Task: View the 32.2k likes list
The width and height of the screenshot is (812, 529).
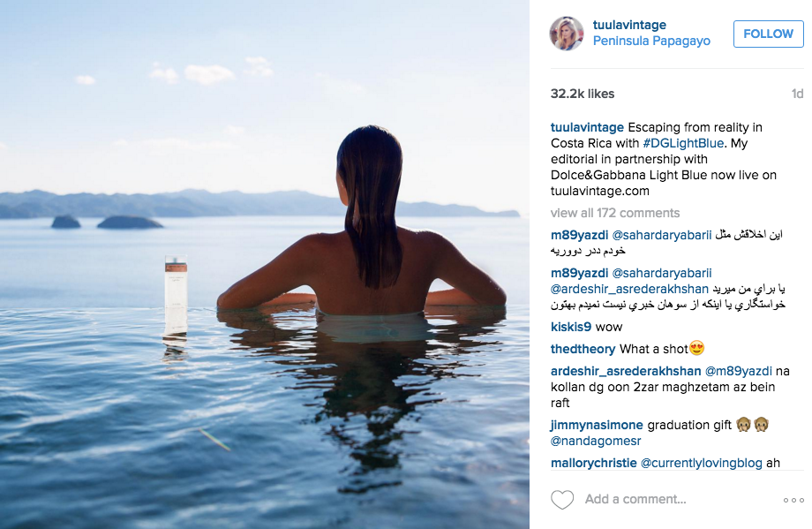Action: tap(582, 94)
